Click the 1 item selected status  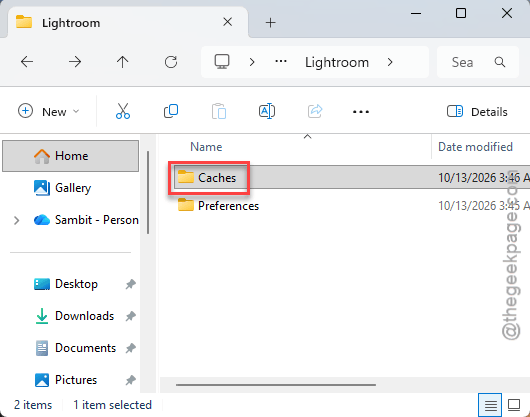click(113, 405)
